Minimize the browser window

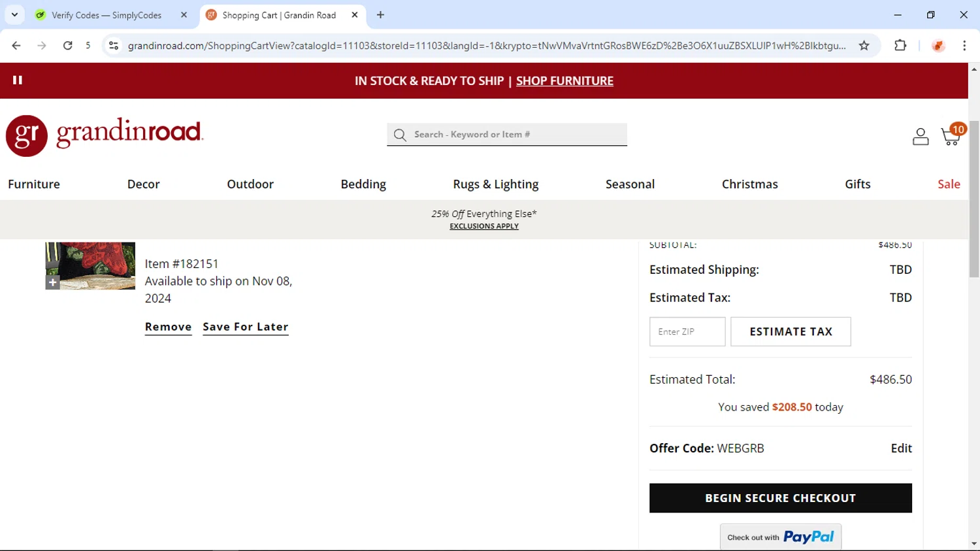pos(898,14)
